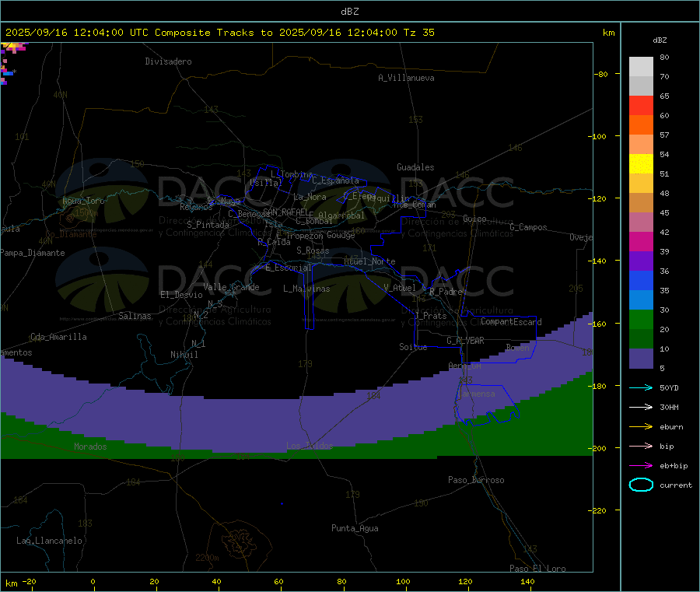Click the A_Villanueva map label
The height and width of the screenshot is (592, 700).
pyautogui.click(x=406, y=78)
